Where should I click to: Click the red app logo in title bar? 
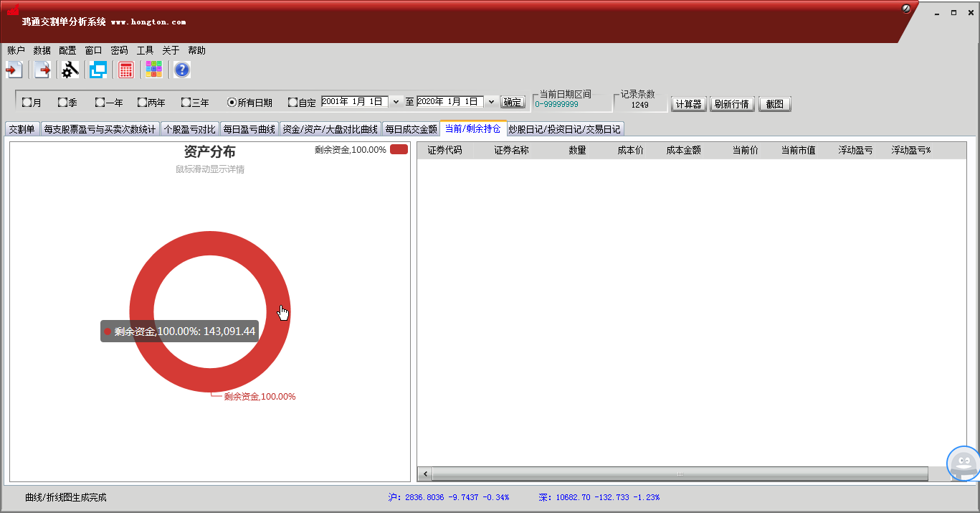pos(13,10)
